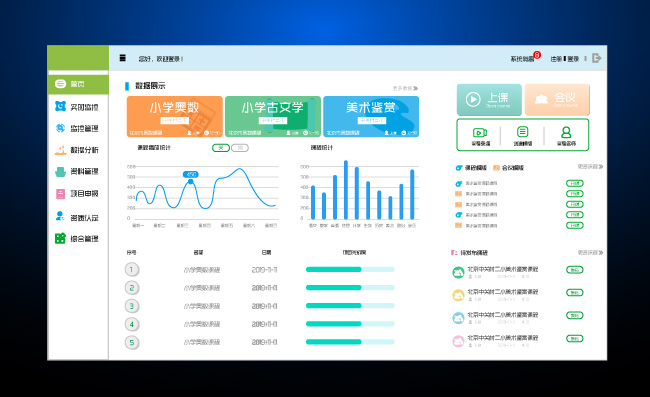Click the play icon on 上课 tile

tap(473, 99)
